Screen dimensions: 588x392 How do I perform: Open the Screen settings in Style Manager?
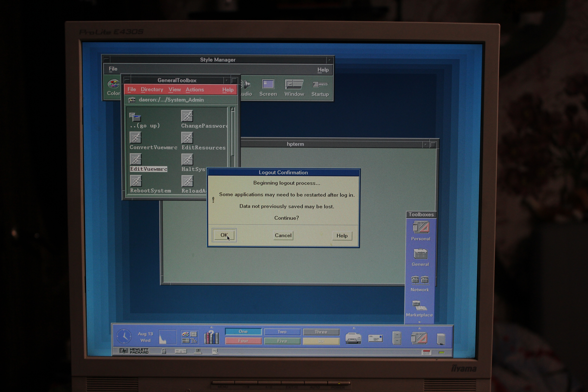point(268,85)
